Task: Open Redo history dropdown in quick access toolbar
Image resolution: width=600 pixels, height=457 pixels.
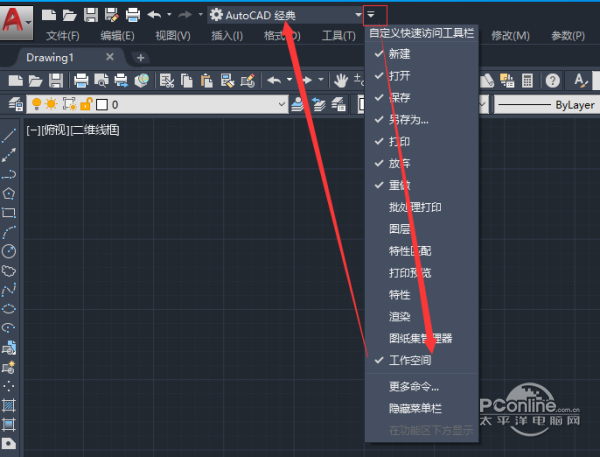Action: pyautogui.click(x=201, y=15)
